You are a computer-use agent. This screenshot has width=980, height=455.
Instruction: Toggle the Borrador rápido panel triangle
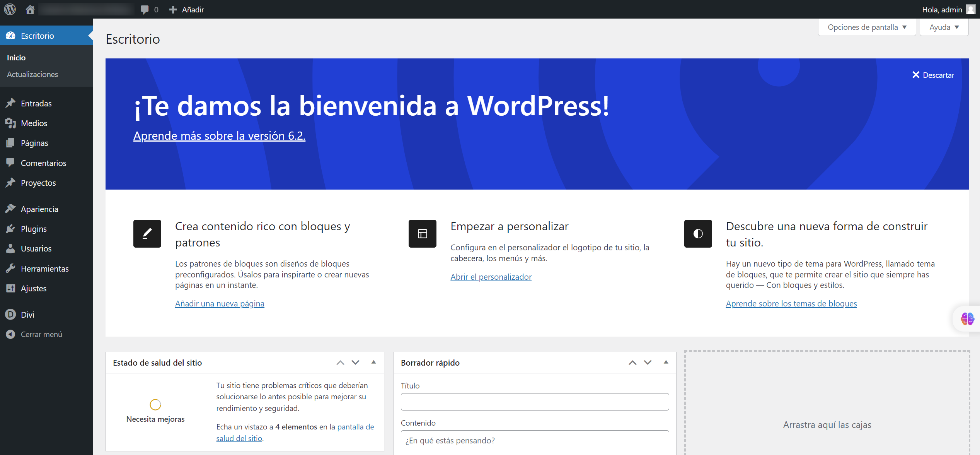tap(666, 362)
